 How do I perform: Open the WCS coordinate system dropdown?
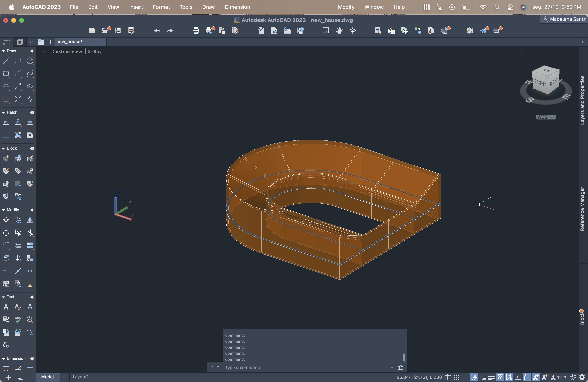tap(546, 117)
